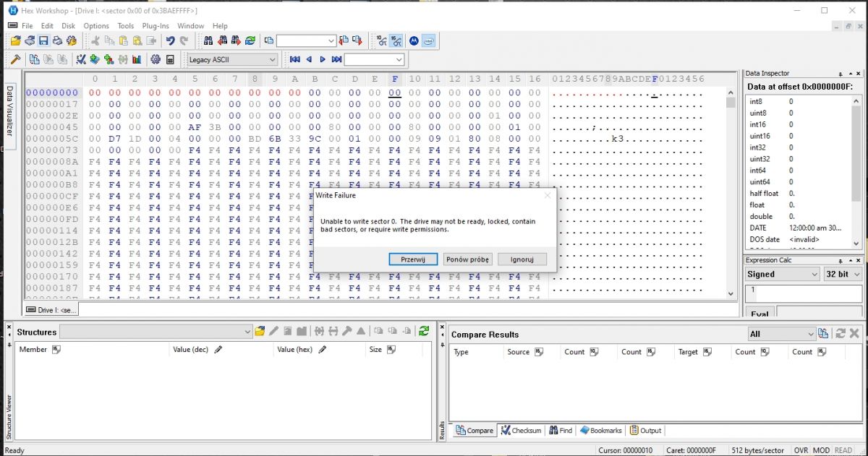Open the calculator icon
868x456 pixels.
170,59
